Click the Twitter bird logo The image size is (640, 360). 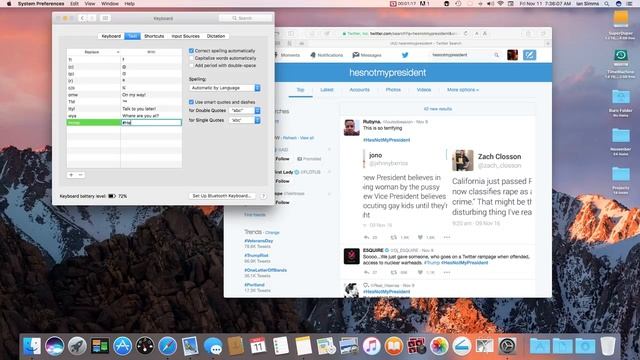pos(405,55)
